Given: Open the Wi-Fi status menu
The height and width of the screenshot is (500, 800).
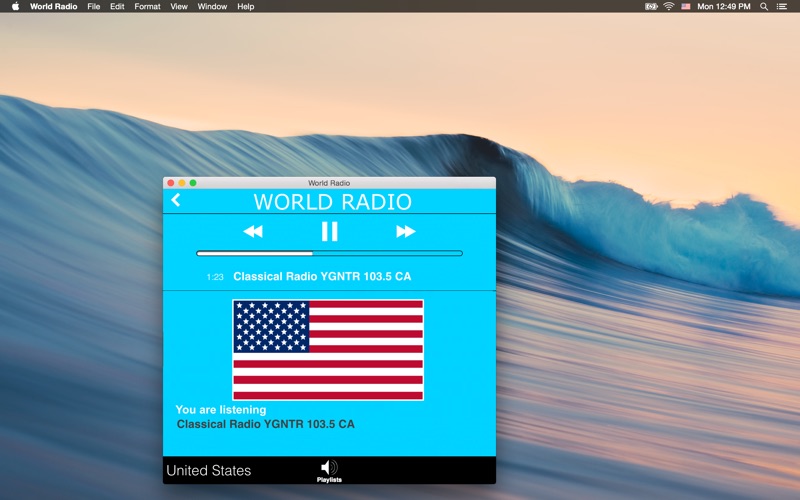Looking at the screenshot, I should tap(669, 7).
